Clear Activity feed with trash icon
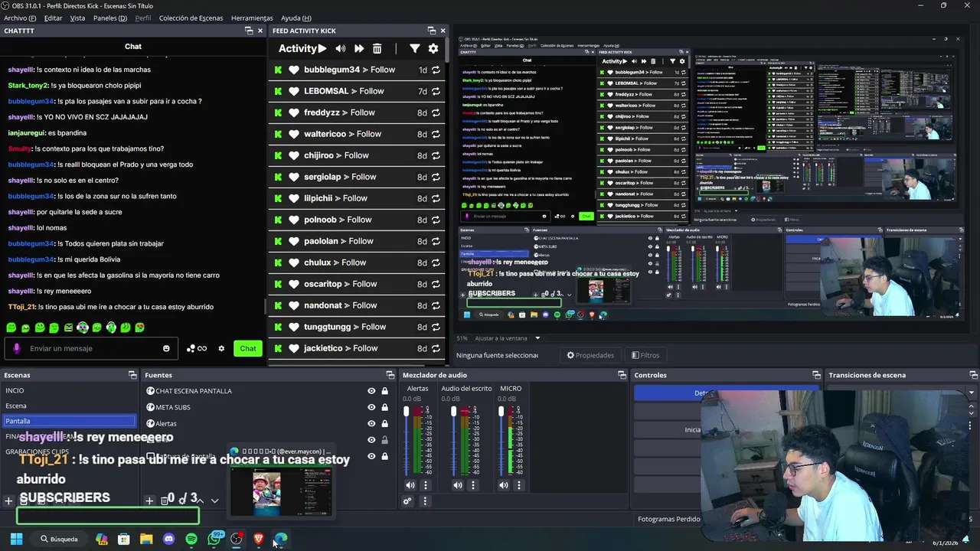 click(377, 48)
